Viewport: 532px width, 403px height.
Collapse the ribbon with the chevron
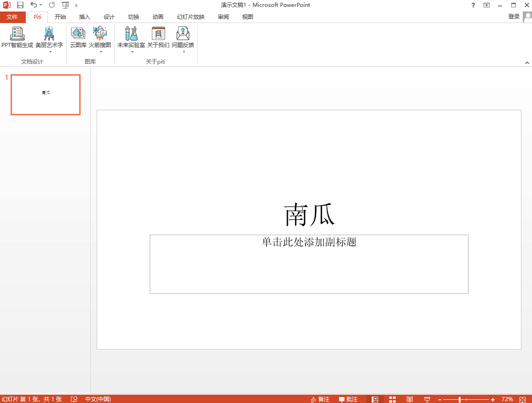click(527, 62)
